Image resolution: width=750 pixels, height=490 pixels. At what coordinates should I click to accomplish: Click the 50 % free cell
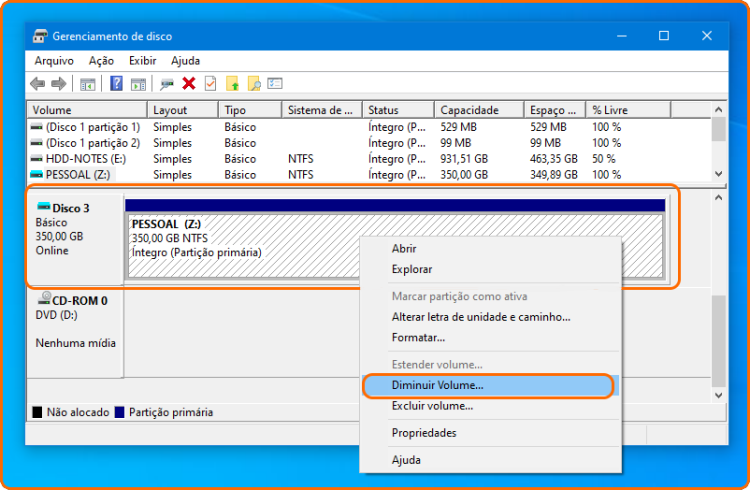coord(604,158)
